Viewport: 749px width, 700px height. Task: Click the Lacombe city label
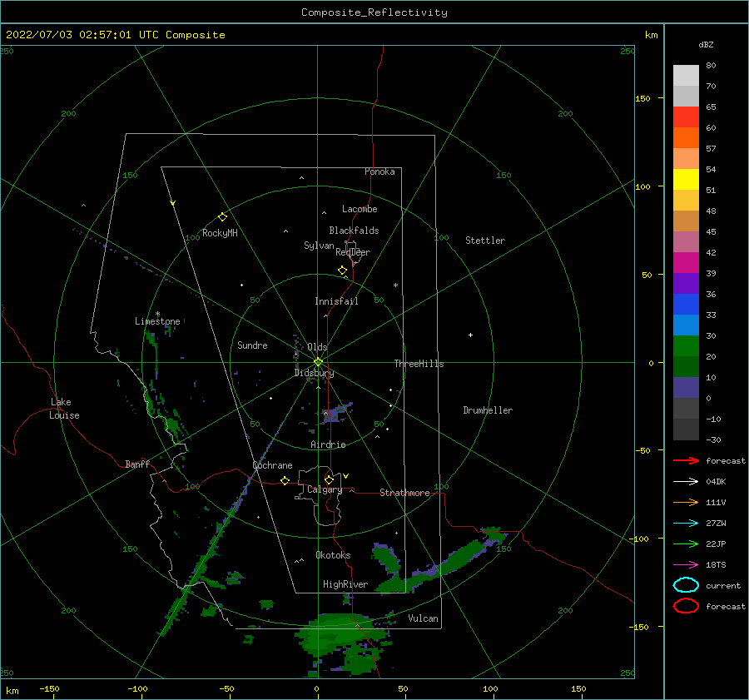click(x=360, y=209)
